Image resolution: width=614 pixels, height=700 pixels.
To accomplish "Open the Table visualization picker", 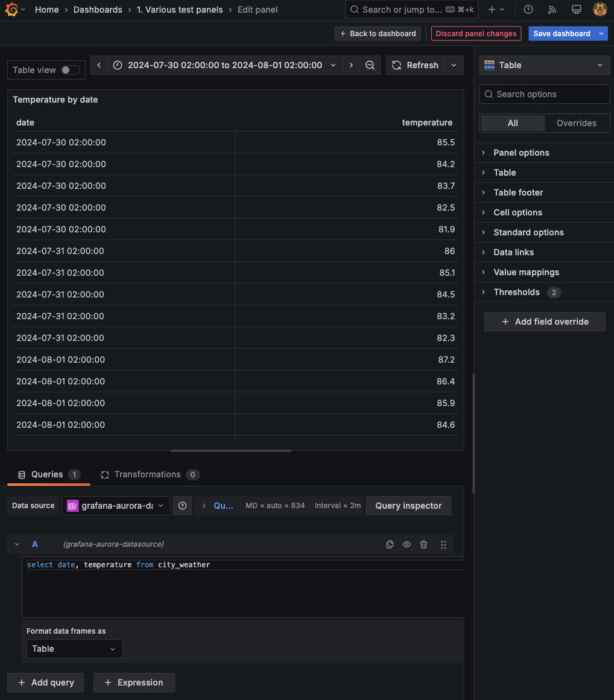I will 545,65.
